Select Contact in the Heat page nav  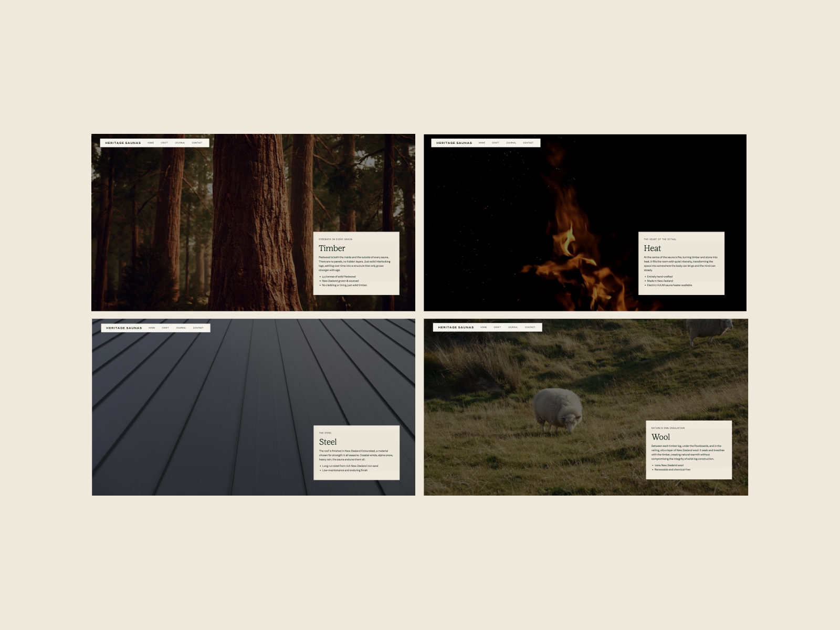(528, 143)
